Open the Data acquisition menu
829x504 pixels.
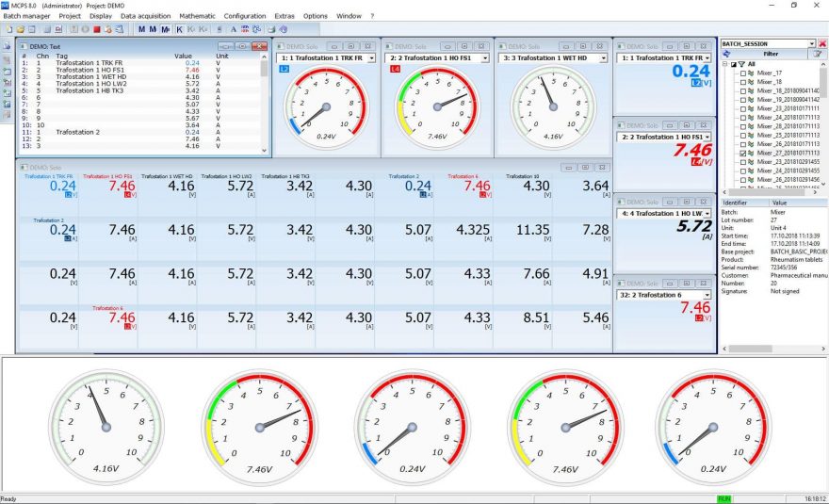pos(146,16)
